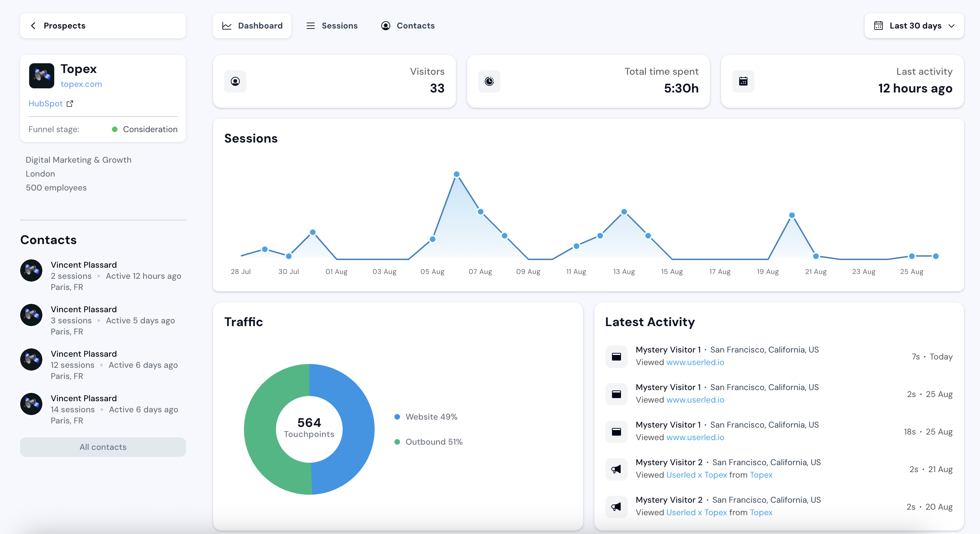Screen dimensions: 980x534
Task: Select the Dashboard tab
Action: [x=252, y=25]
